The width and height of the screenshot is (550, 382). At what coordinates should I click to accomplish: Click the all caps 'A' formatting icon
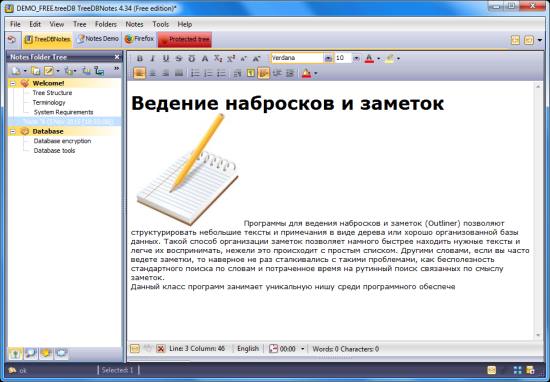[x=205, y=59]
